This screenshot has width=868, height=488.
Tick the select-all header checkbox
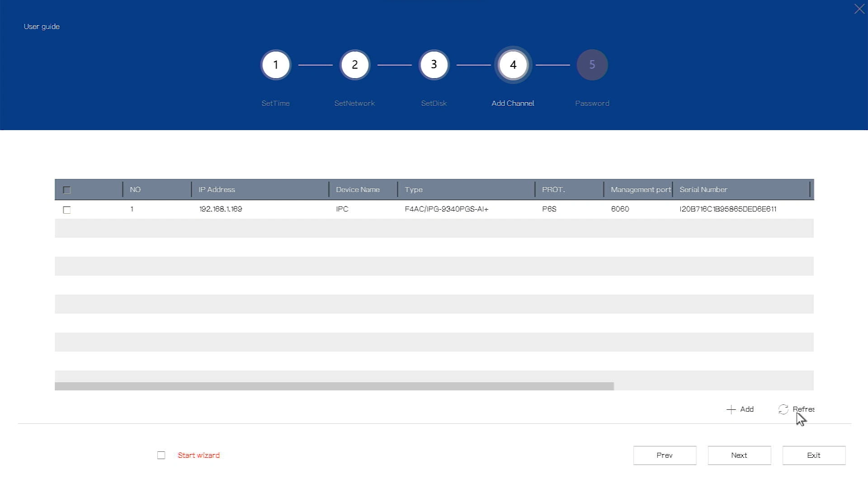pos(67,190)
